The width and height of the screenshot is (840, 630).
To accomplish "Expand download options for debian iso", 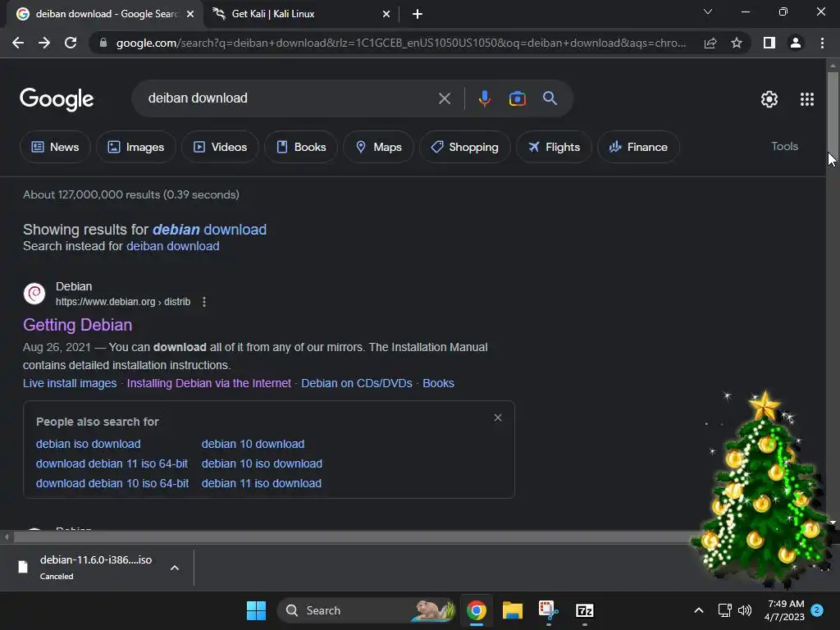I will click(175, 568).
